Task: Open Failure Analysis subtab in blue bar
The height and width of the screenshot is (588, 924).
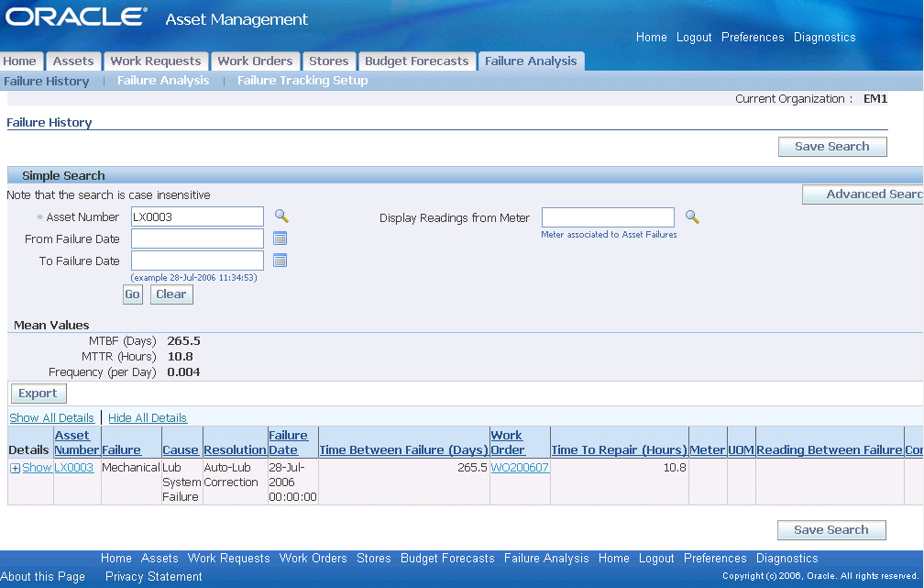Action: click(x=163, y=80)
